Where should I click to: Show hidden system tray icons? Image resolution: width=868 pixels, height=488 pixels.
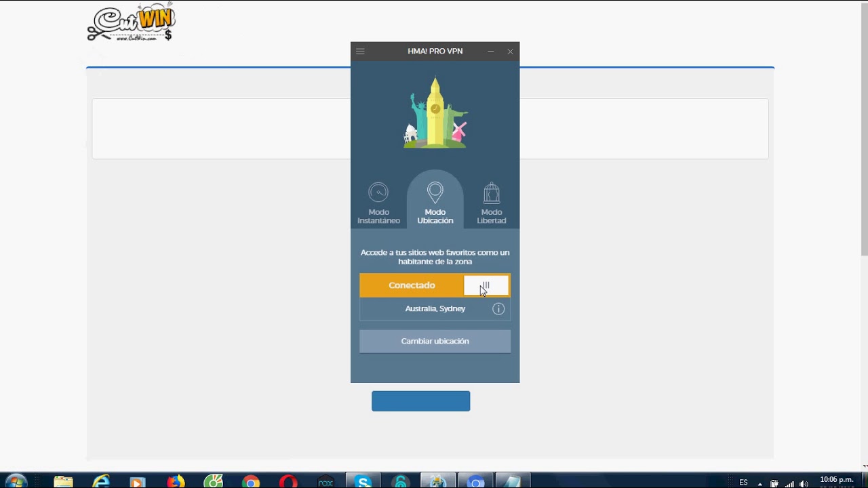(x=759, y=484)
